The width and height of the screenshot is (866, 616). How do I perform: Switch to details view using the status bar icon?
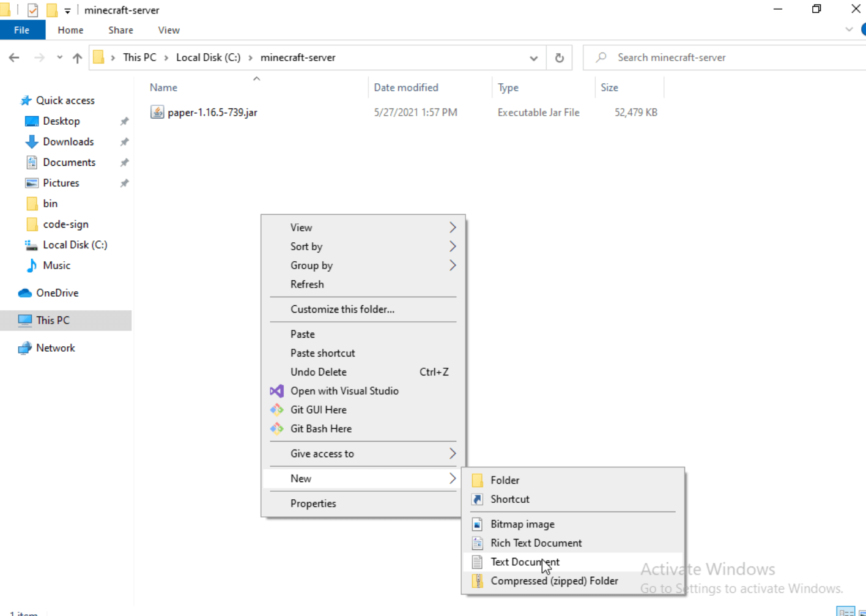(846, 611)
